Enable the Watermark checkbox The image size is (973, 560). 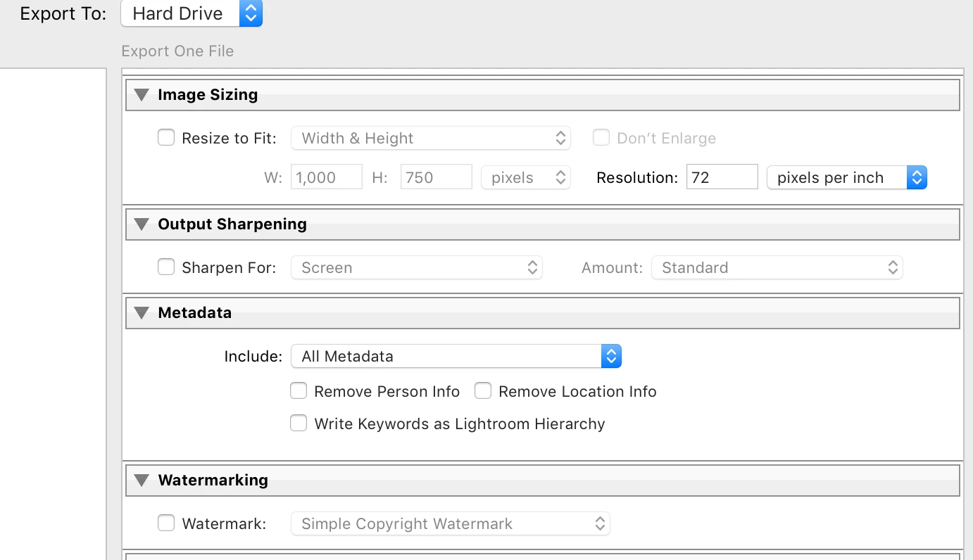pyautogui.click(x=166, y=523)
